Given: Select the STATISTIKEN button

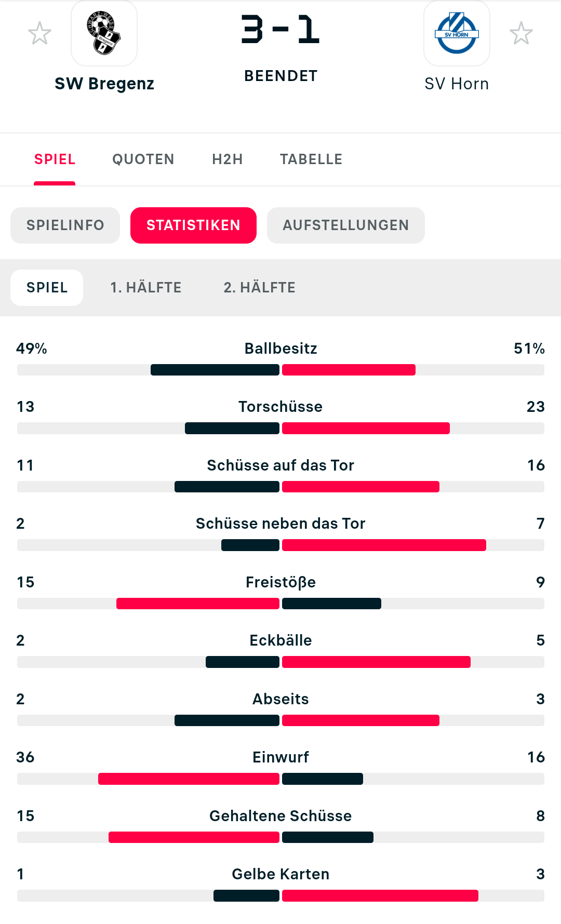Looking at the screenshot, I should pos(193,225).
